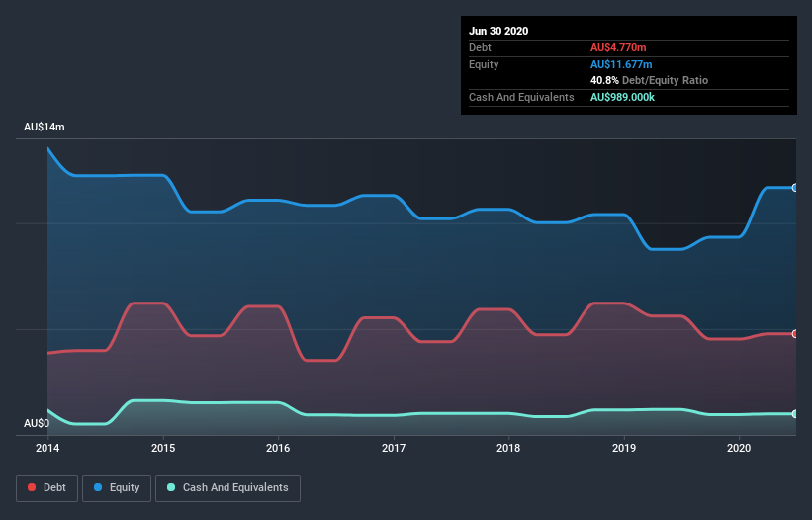Viewport: 812px width, 520px height.
Task: Click the Equity tooltip row label
Action: click(x=484, y=64)
